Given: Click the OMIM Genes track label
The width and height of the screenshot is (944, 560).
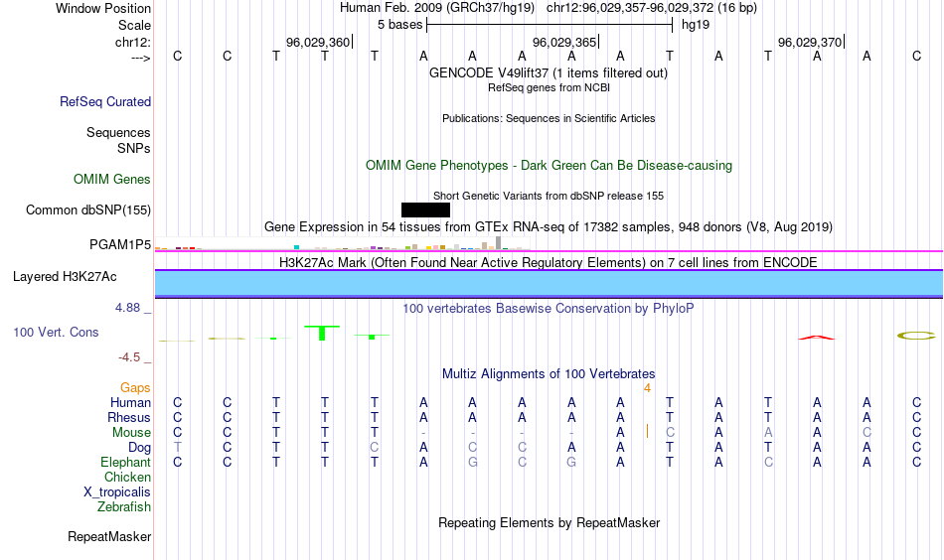Looking at the screenshot, I should [112, 180].
